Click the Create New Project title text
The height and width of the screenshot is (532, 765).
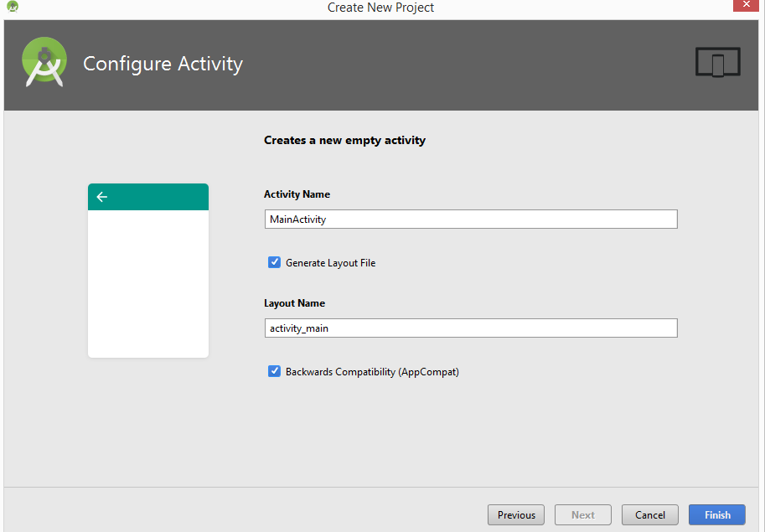[380, 8]
